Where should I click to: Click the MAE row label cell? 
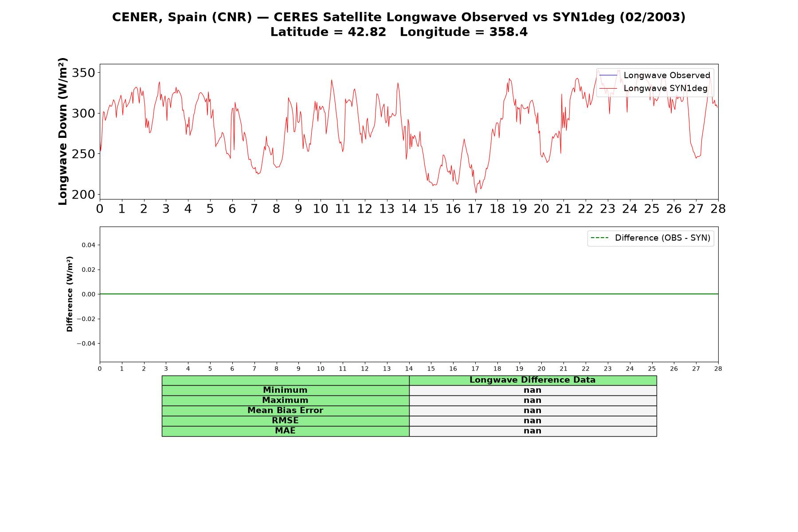click(x=285, y=431)
